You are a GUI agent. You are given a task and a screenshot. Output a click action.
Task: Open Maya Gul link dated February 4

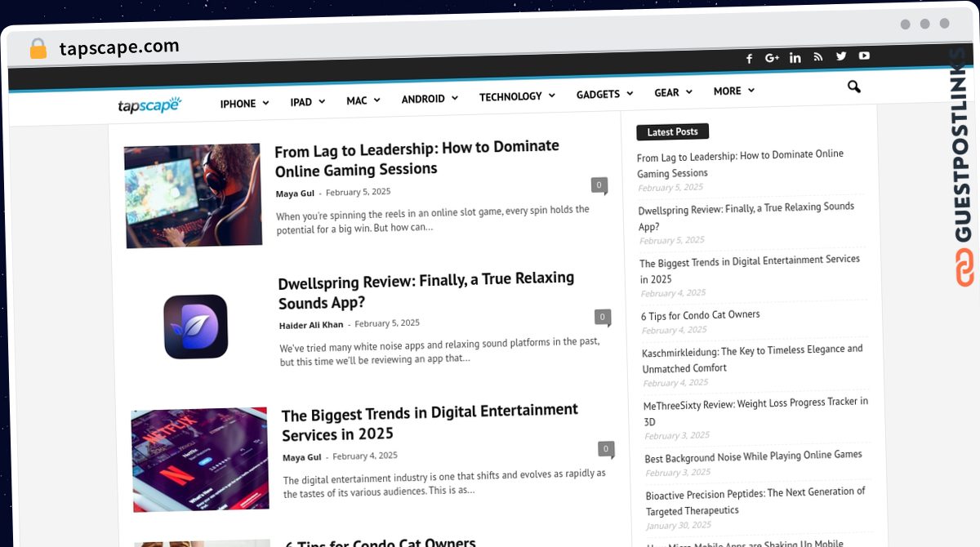coord(302,457)
